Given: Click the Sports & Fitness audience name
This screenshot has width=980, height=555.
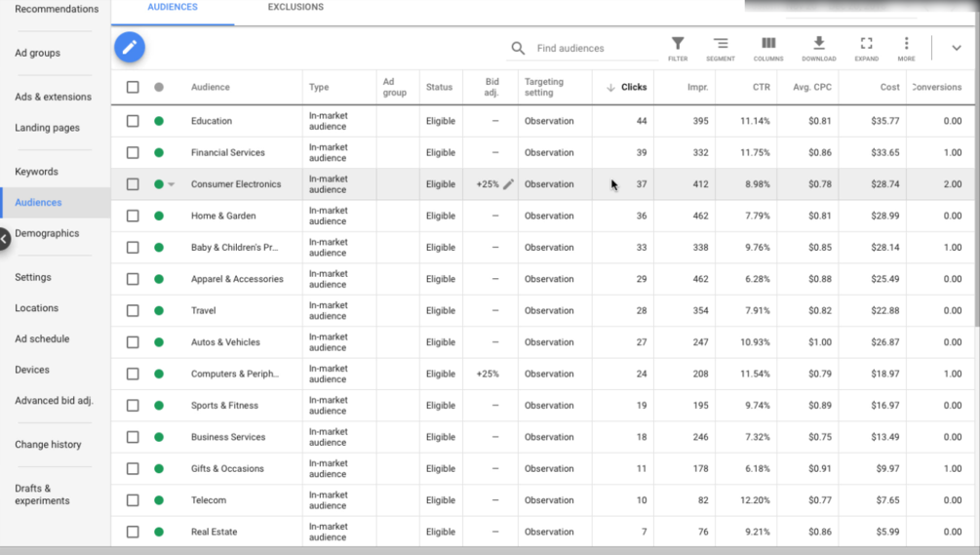Looking at the screenshot, I should (224, 406).
